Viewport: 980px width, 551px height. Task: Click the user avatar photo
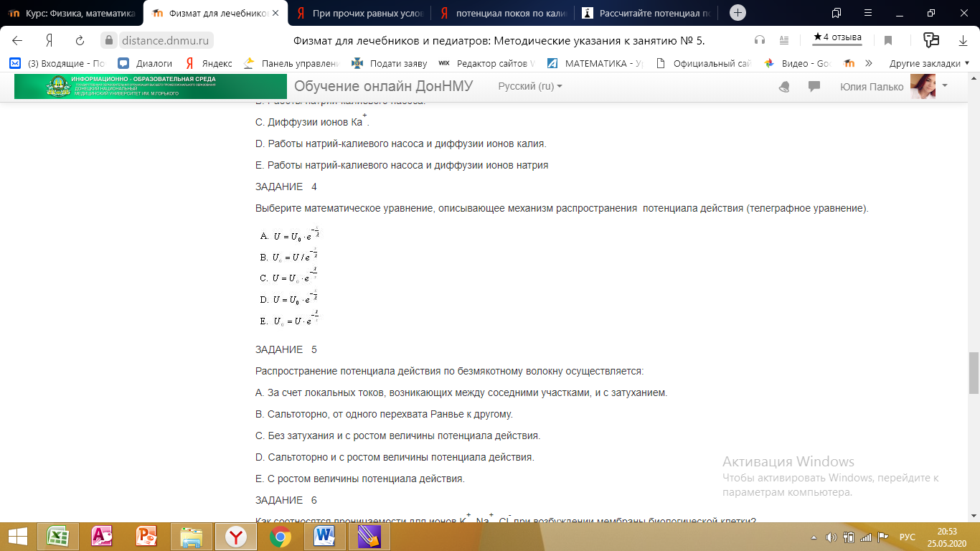(x=923, y=87)
